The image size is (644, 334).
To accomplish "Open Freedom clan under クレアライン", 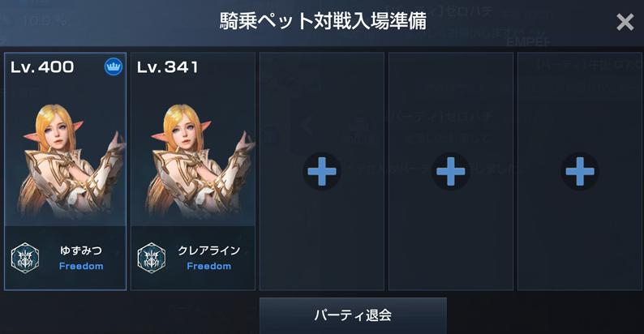I will [209, 266].
